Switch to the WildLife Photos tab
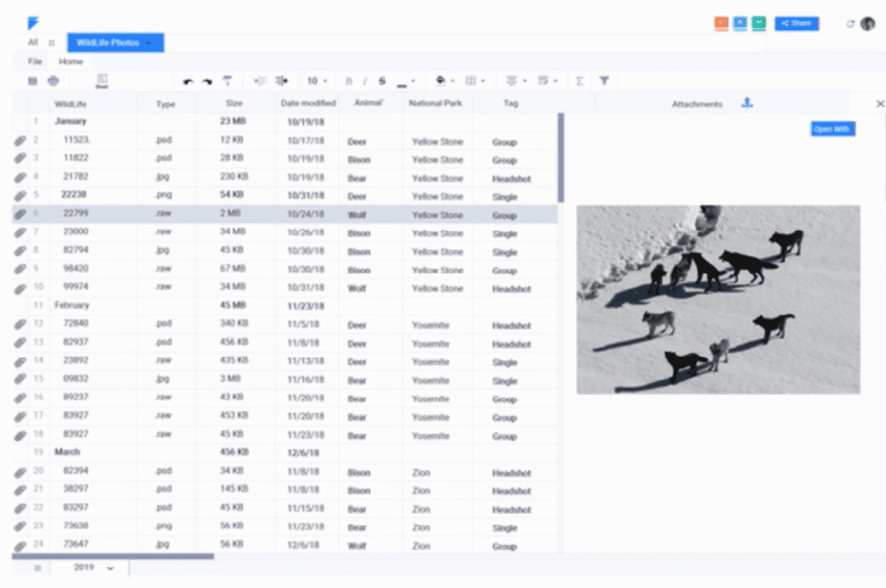This screenshot has height=588, width=886. pyautogui.click(x=116, y=43)
